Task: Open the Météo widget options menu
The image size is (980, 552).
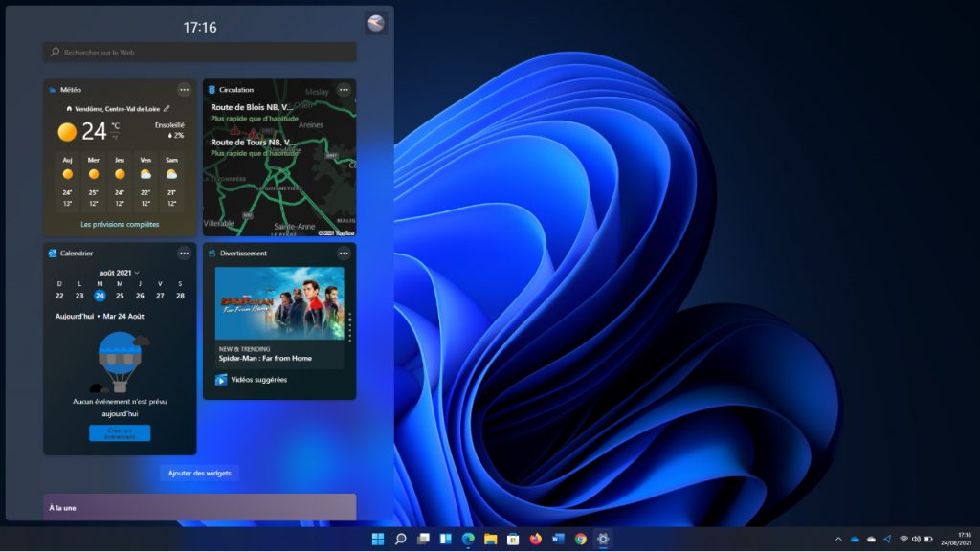Action: click(x=184, y=90)
